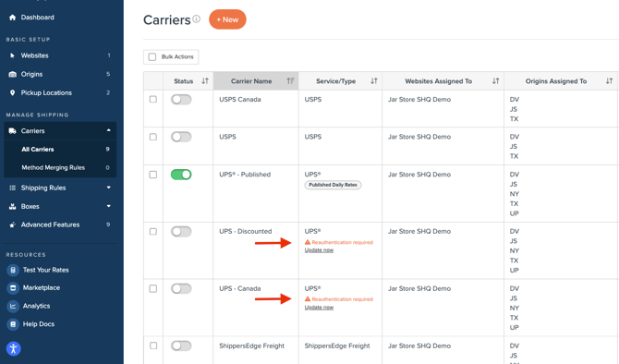Click the Carrier Name column header
The height and width of the screenshot is (364, 619).
[256, 81]
